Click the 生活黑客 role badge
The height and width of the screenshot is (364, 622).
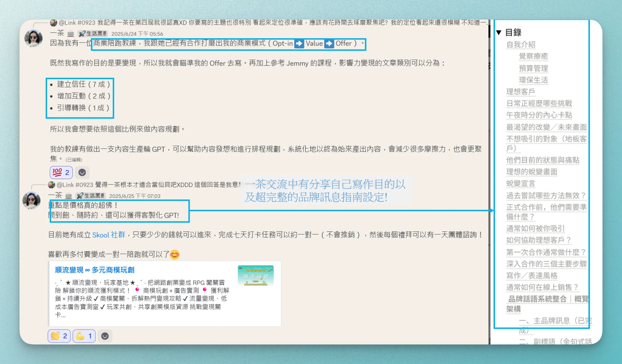coord(93,34)
